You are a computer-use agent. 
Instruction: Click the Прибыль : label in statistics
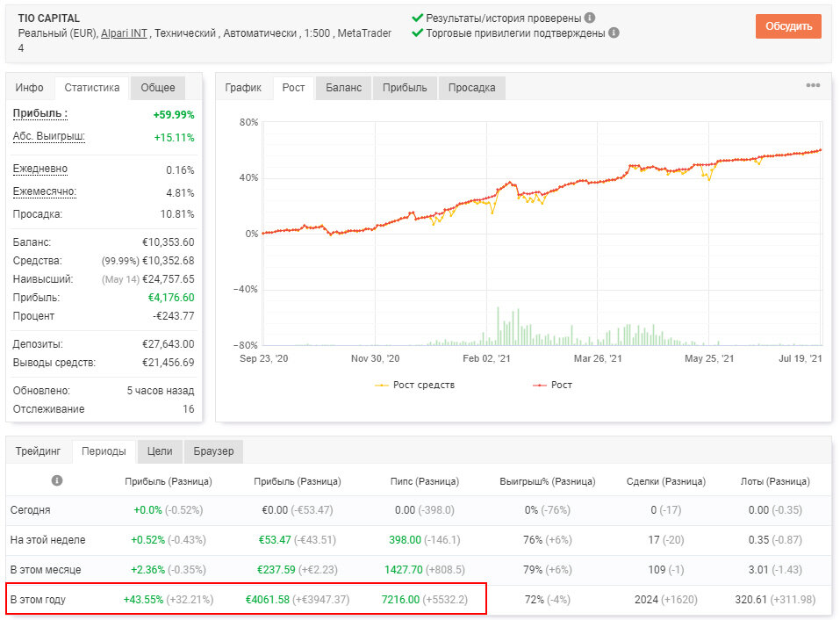coord(40,113)
